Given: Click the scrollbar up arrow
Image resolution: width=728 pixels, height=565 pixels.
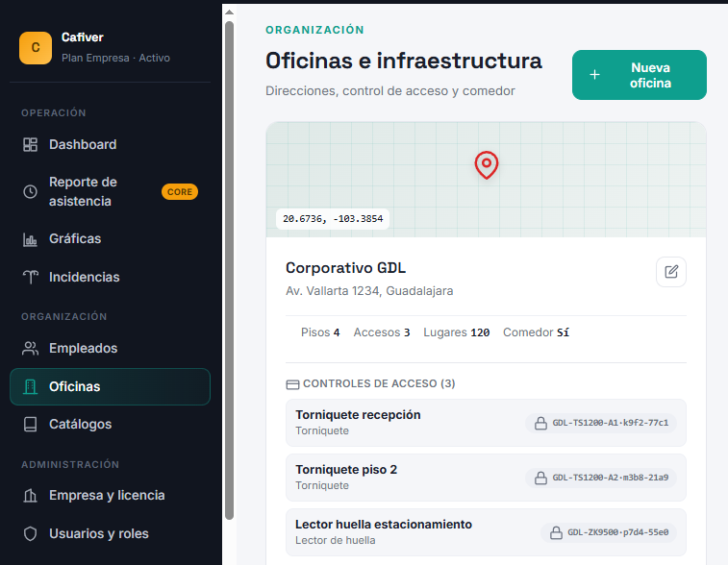Looking at the screenshot, I should (229, 12).
